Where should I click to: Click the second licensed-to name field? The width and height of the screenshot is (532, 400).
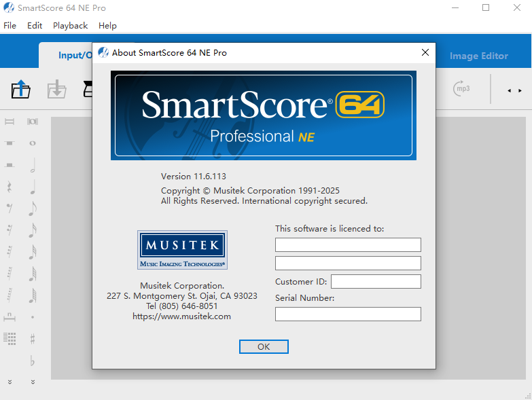coord(348,263)
